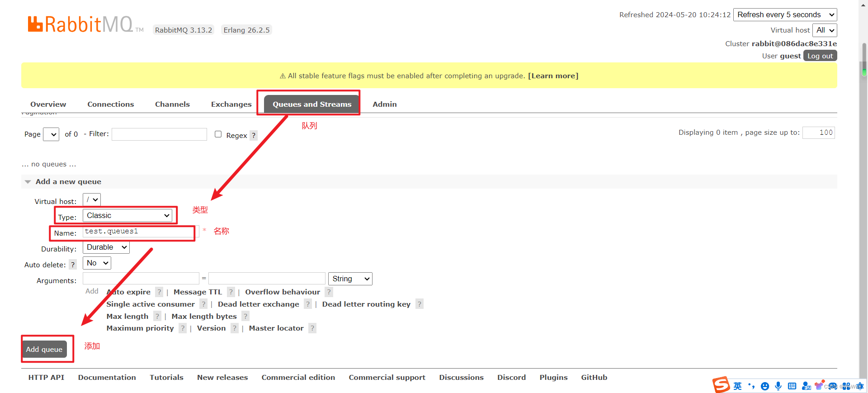Click the Filter text field
The width and height of the screenshot is (868, 393).
pyautogui.click(x=159, y=134)
